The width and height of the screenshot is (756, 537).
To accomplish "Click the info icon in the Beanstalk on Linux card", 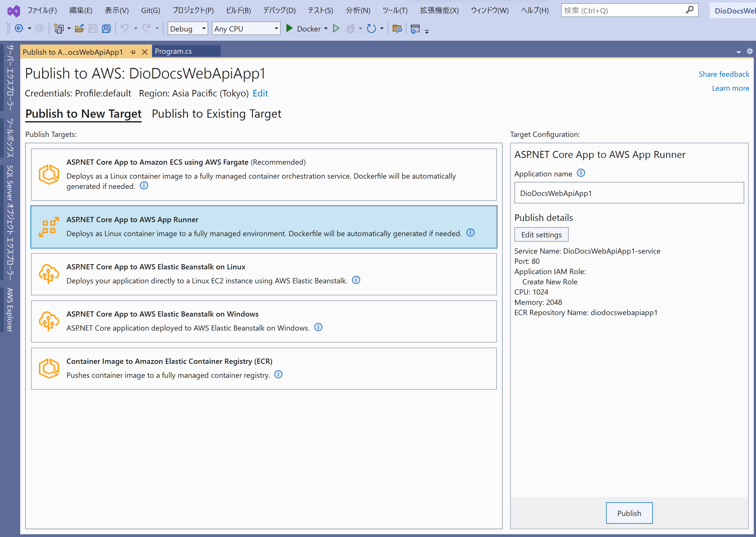I will (x=356, y=280).
